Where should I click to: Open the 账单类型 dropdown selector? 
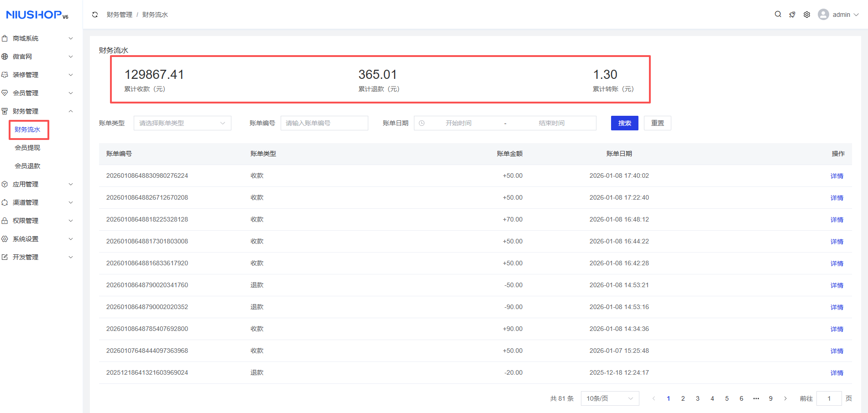(182, 123)
